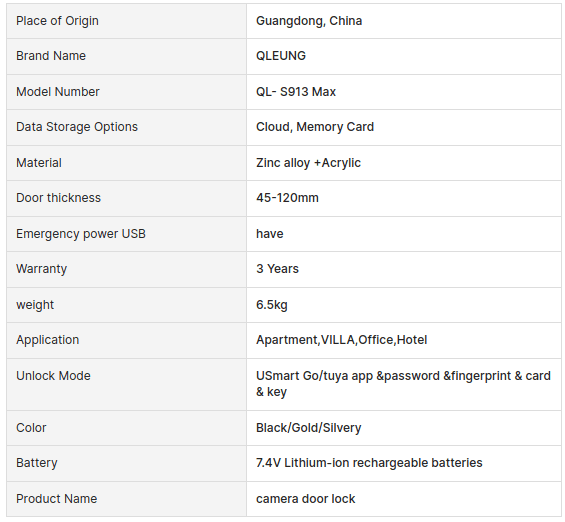The width and height of the screenshot is (565, 522).
Task: Select the Door thickness label
Action: pyautogui.click(x=58, y=198)
